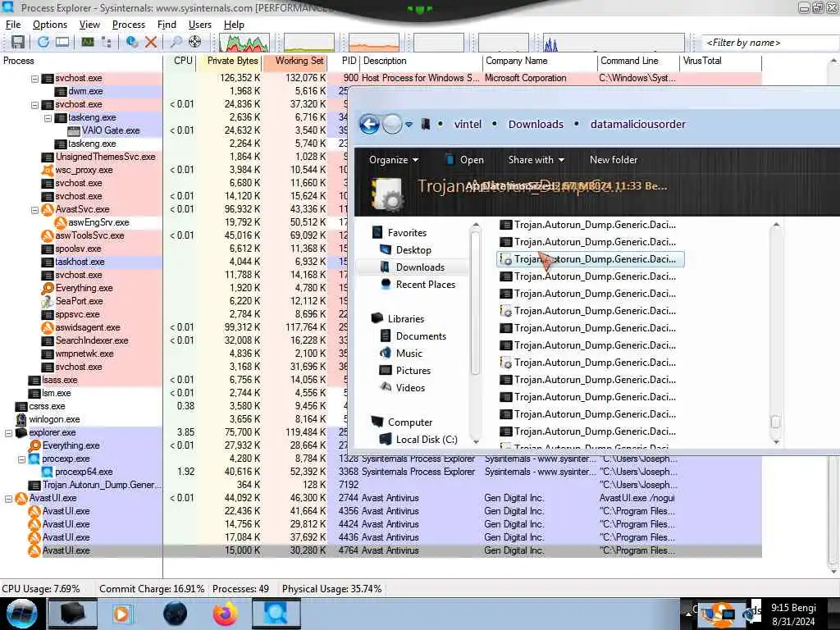
Task: Select Documents library in navigation pane
Action: point(421,336)
